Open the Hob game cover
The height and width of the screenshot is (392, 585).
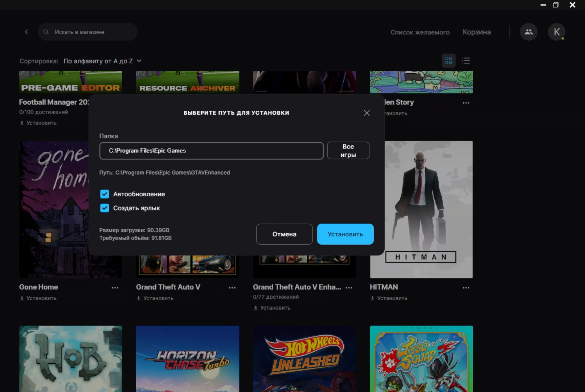click(70, 359)
